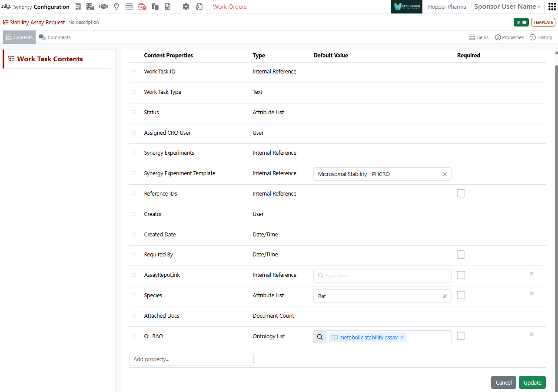
Task: Open the Work Orders menu item
Action: [229, 7]
